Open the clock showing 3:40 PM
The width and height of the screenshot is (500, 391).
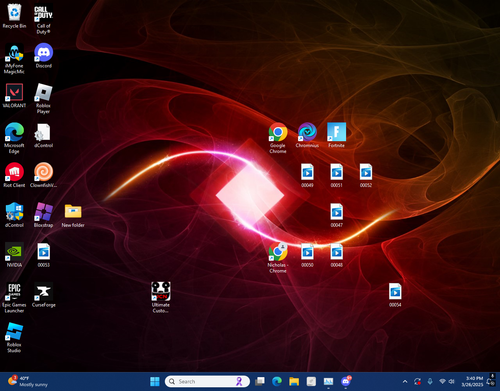coord(472,381)
